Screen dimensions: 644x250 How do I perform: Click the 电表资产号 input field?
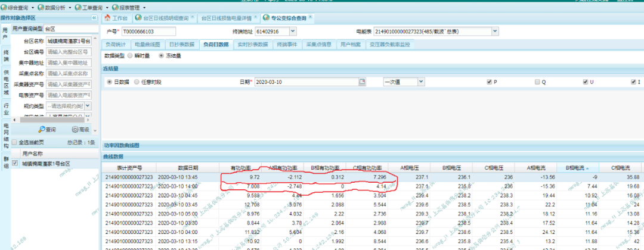(x=69, y=95)
